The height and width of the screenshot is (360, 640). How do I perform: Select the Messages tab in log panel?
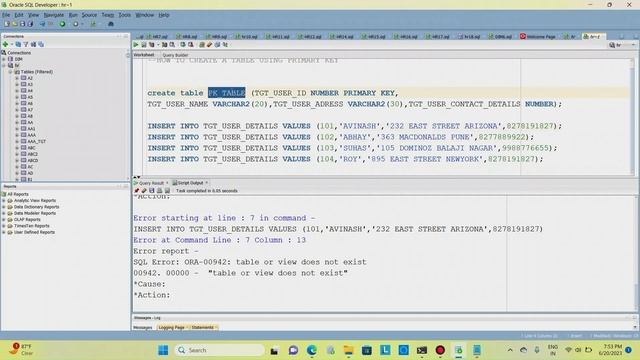coord(143,327)
